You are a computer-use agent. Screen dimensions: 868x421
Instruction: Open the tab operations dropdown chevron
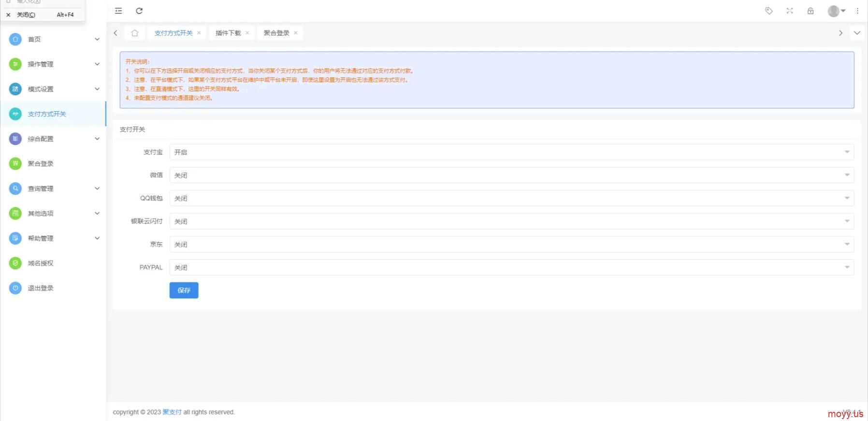tap(857, 33)
